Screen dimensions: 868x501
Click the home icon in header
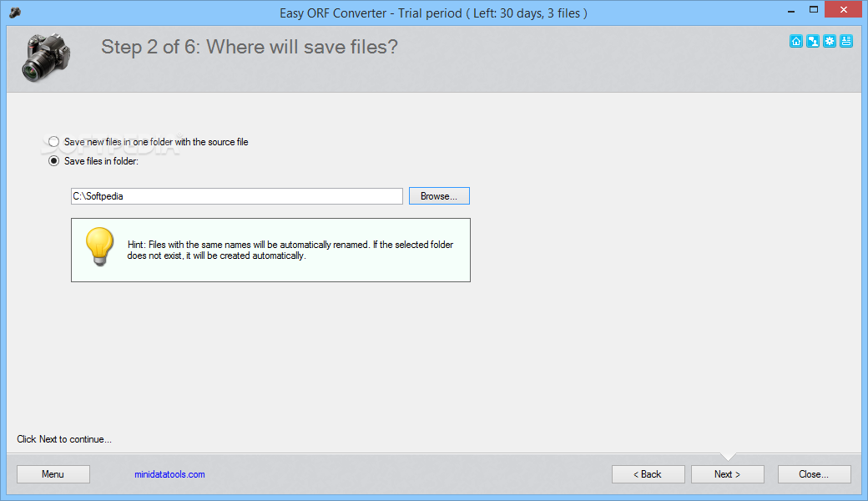[795, 41]
